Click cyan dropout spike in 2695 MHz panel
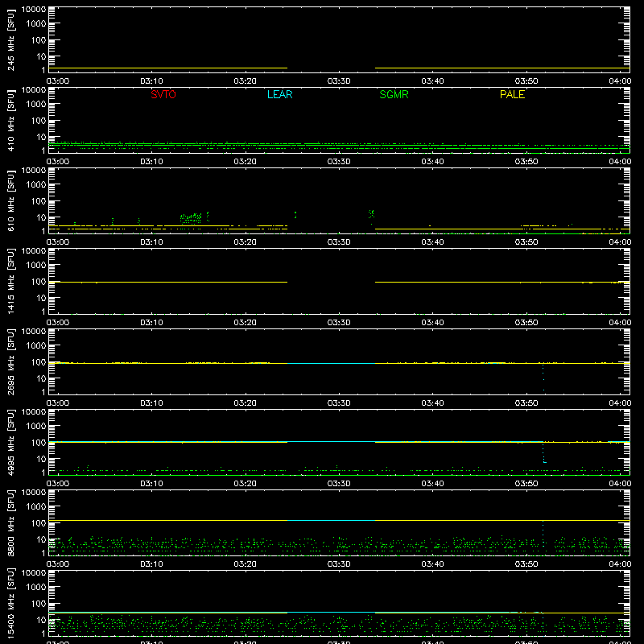644x644 pixels. coord(543,377)
